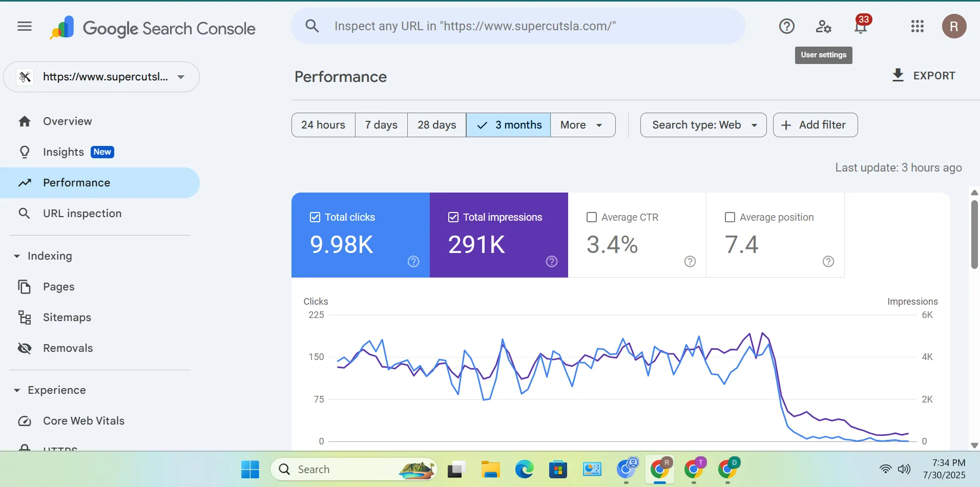The height and width of the screenshot is (487, 980).
Task: Open Chrome profile R in taskbar
Action: pos(660,469)
